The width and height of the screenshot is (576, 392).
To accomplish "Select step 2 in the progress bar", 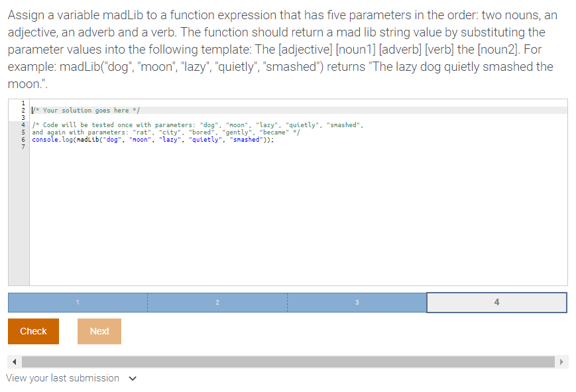I will point(217,302).
